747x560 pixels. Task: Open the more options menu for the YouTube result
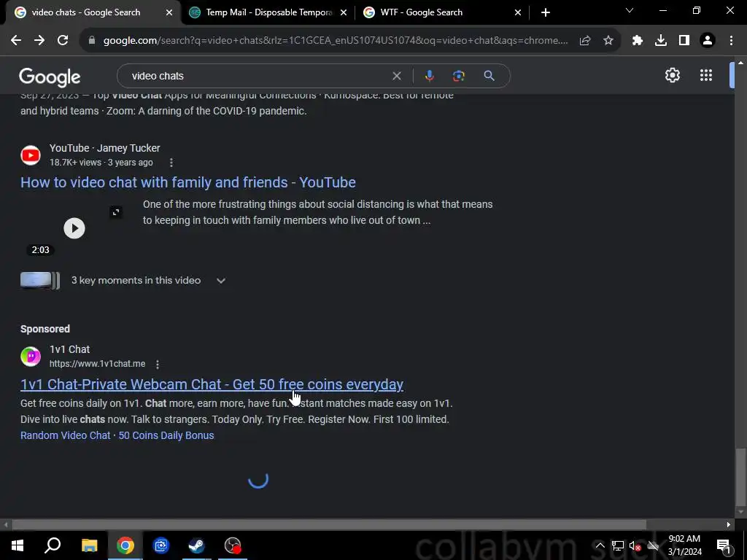[171, 163]
